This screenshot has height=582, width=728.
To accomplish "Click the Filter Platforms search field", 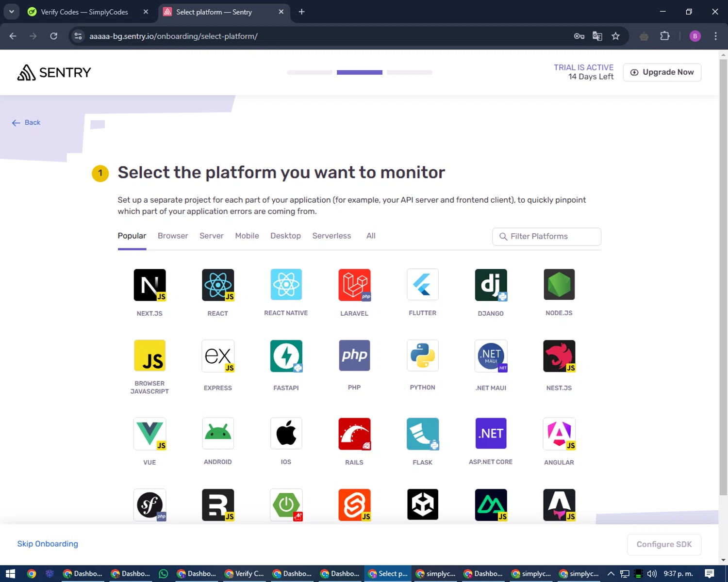I will [x=546, y=236].
